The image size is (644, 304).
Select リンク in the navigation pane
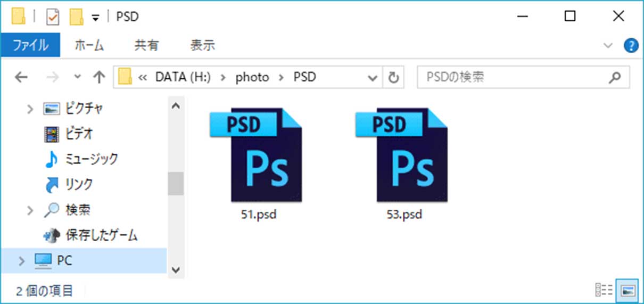79,184
